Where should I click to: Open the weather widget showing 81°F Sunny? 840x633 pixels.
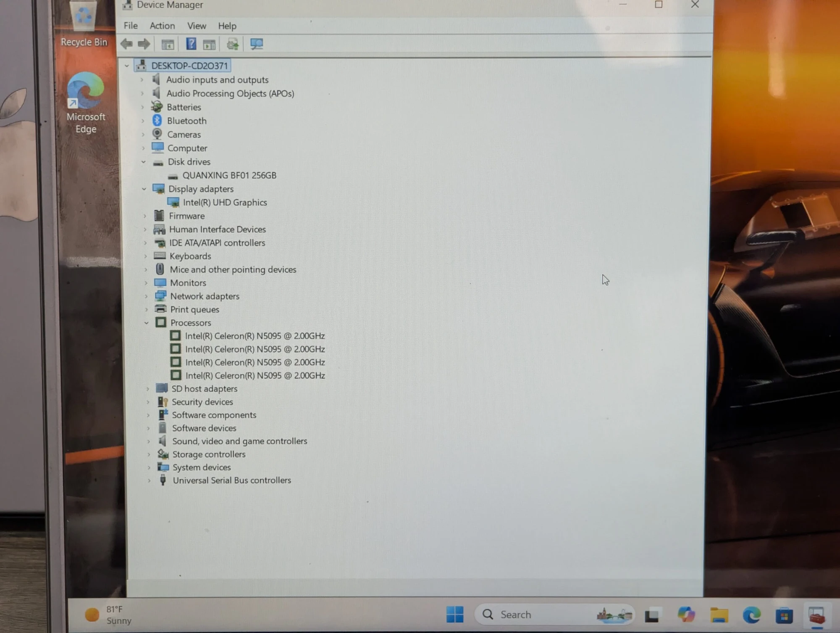(108, 615)
